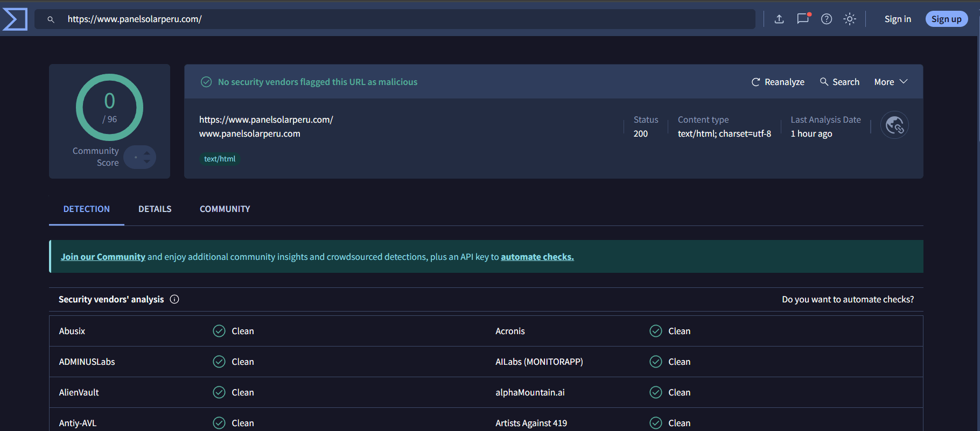Open the VirusTotal home logo
The height and width of the screenshot is (431, 980).
15,19
